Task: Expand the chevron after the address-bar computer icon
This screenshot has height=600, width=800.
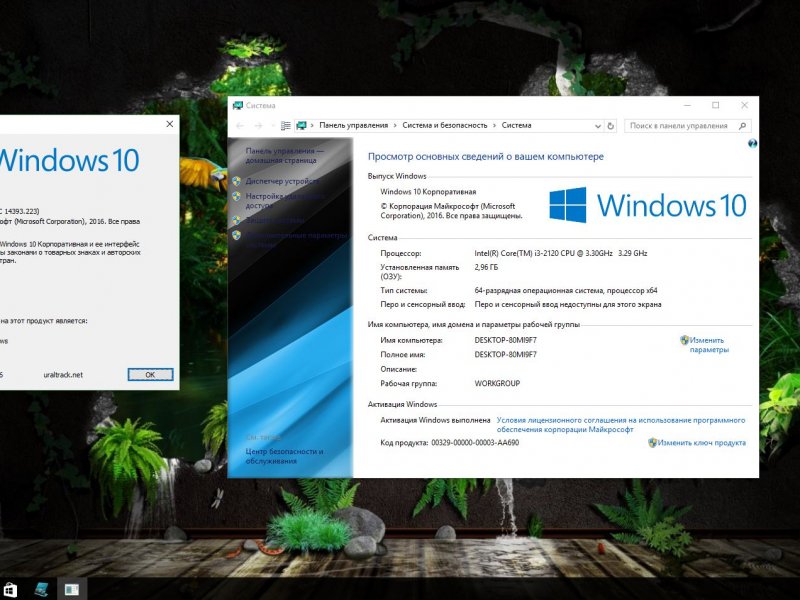Action: pos(312,126)
